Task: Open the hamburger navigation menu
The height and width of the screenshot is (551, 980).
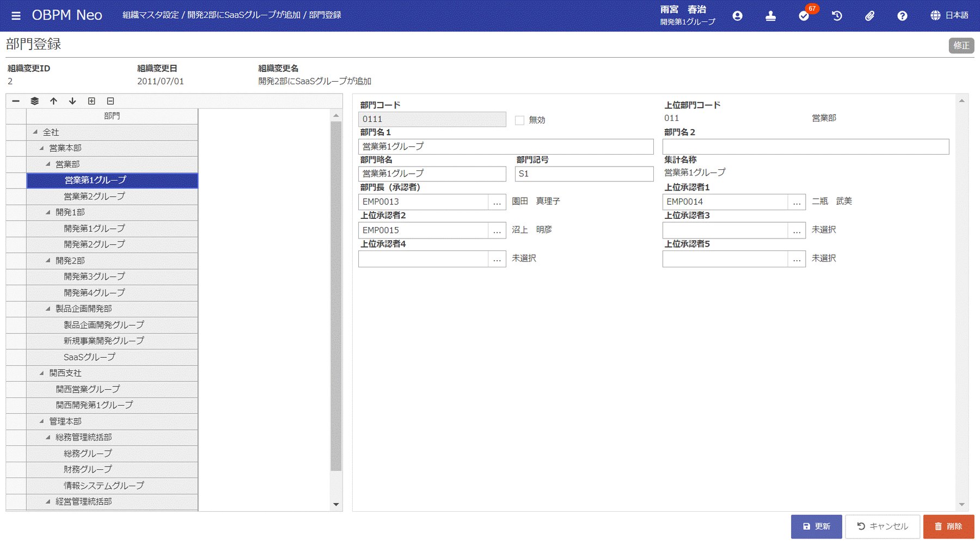Action: tap(16, 15)
